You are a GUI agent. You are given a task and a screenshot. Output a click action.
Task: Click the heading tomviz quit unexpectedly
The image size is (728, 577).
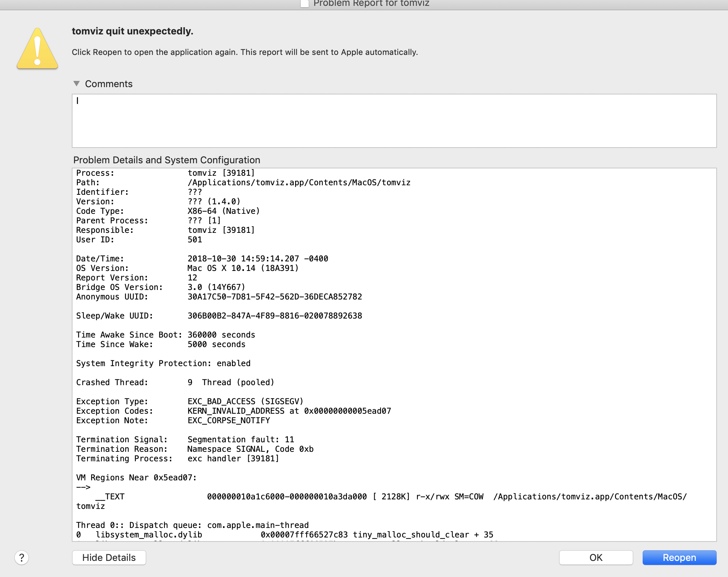coord(132,31)
